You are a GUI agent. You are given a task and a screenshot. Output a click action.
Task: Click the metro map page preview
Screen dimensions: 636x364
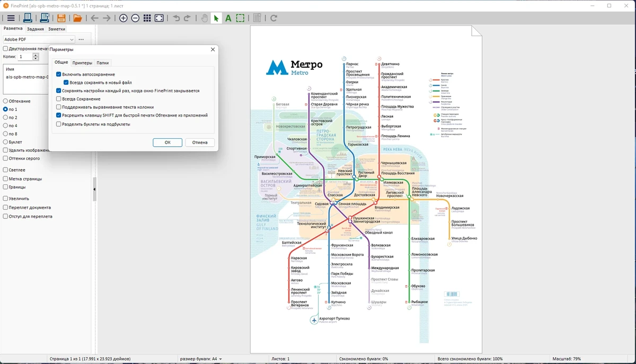click(x=366, y=190)
